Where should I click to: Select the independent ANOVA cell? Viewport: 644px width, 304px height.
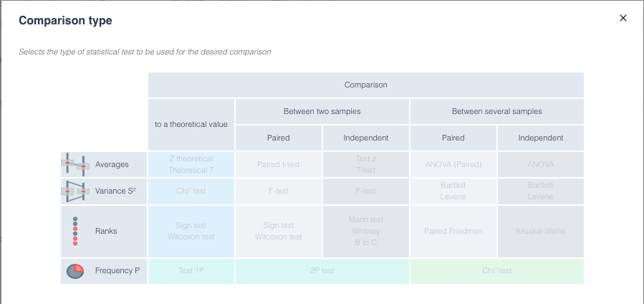tap(541, 164)
